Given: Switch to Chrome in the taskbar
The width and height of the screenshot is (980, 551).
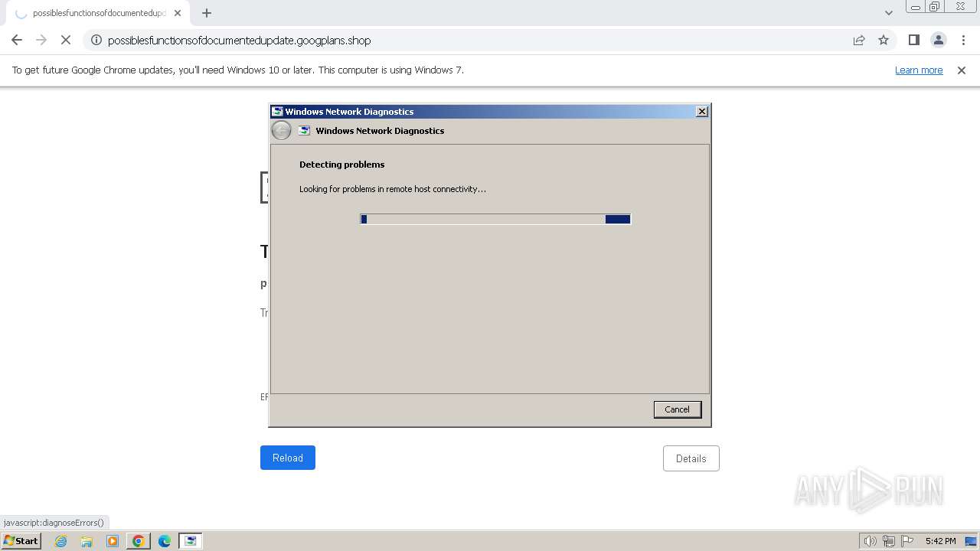Looking at the screenshot, I should (139, 541).
